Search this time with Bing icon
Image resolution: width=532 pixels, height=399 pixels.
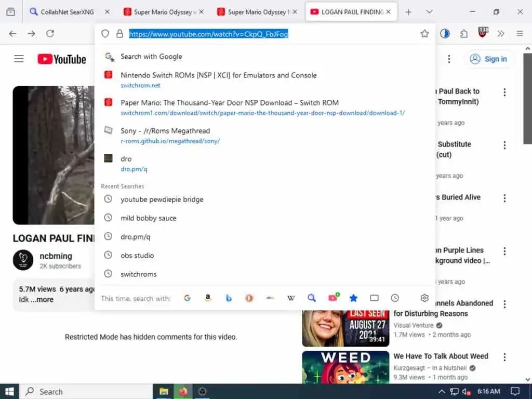click(229, 298)
